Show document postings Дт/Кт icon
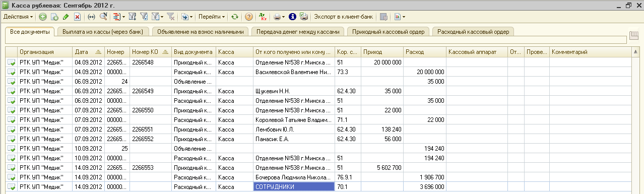644x194 pixels. pos(263,17)
